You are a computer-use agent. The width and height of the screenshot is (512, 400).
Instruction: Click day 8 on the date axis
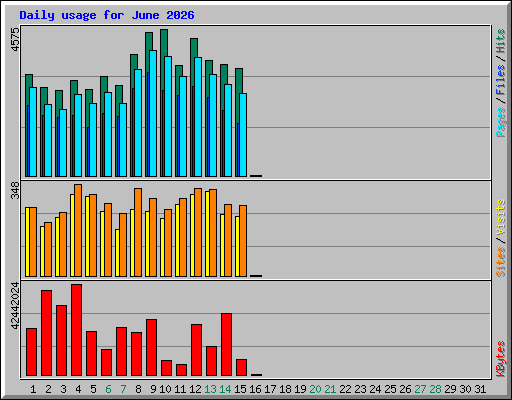[x=138, y=389]
